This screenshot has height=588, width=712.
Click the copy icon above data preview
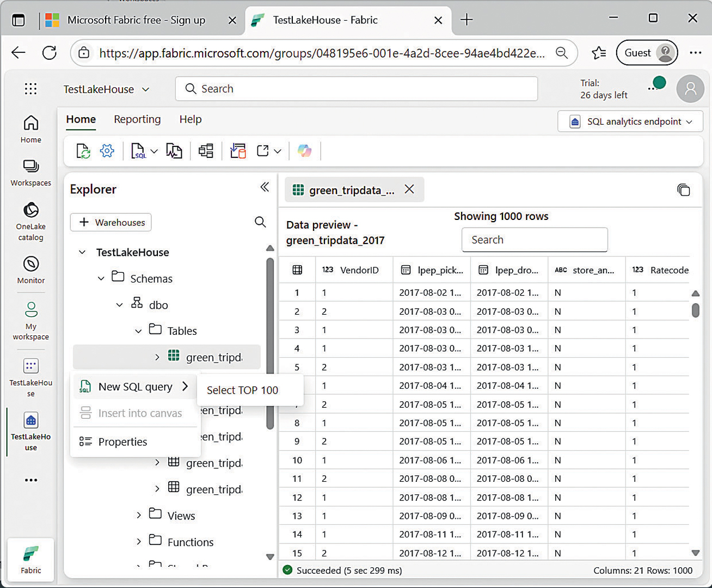click(x=684, y=189)
